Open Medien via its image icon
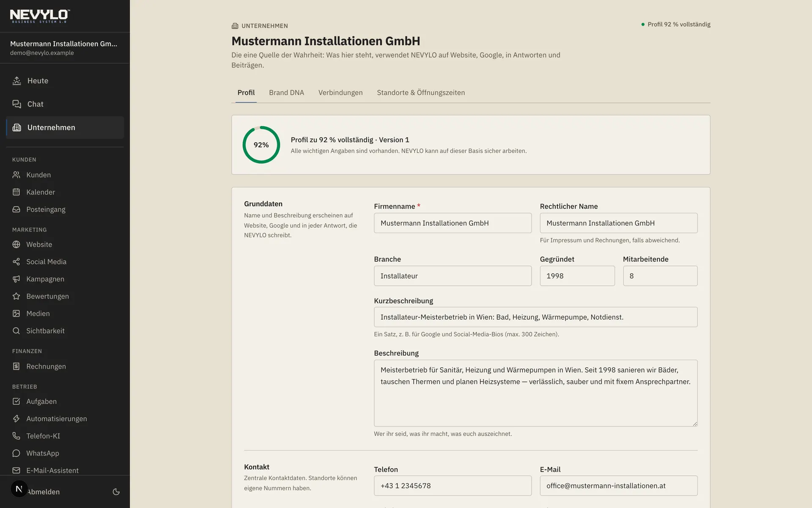 (x=16, y=314)
